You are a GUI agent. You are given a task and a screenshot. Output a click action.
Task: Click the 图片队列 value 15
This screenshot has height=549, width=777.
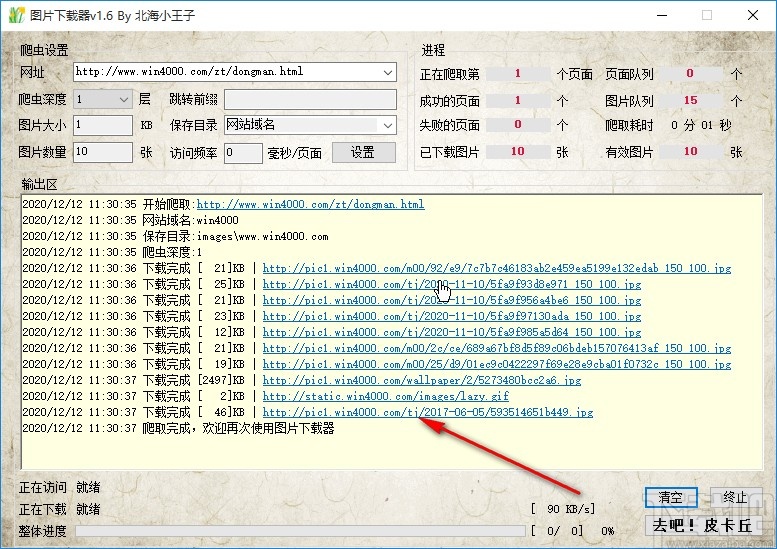coord(690,100)
